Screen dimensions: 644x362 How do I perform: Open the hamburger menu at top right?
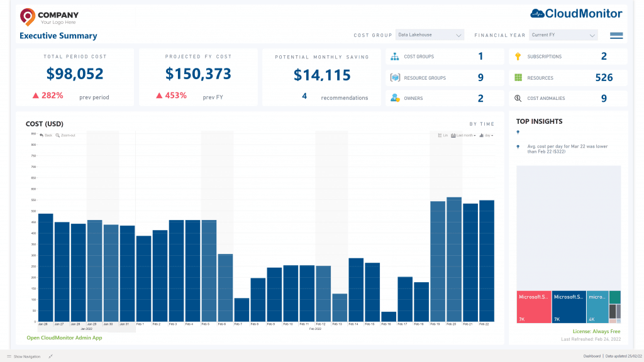616,36
